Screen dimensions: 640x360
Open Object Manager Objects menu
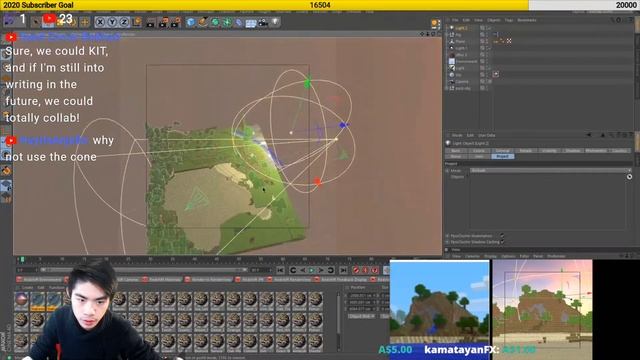[x=493, y=20]
